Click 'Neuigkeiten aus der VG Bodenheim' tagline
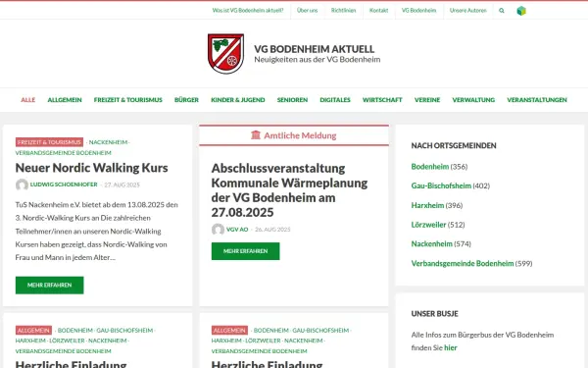Image resolution: width=588 pixels, height=368 pixels. [318, 60]
